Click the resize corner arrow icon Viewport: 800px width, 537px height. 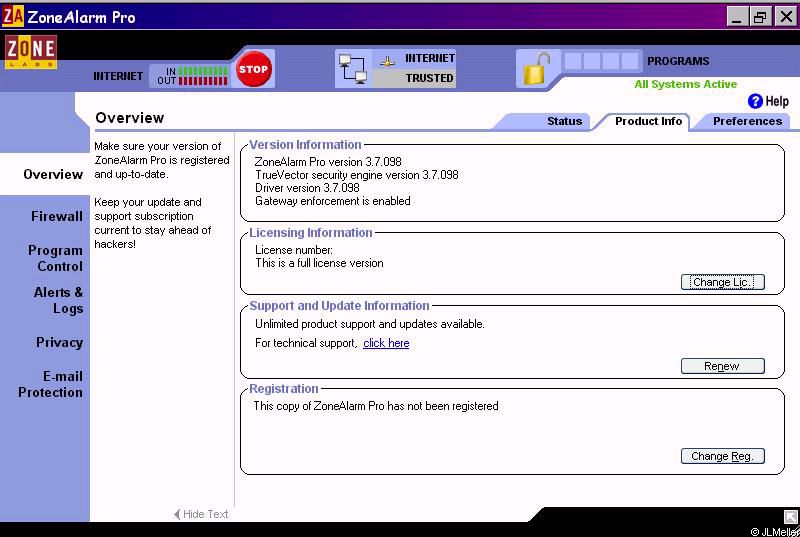(x=791, y=517)
